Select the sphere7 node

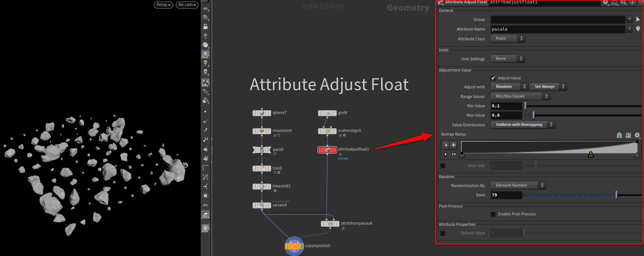(262, 113)
